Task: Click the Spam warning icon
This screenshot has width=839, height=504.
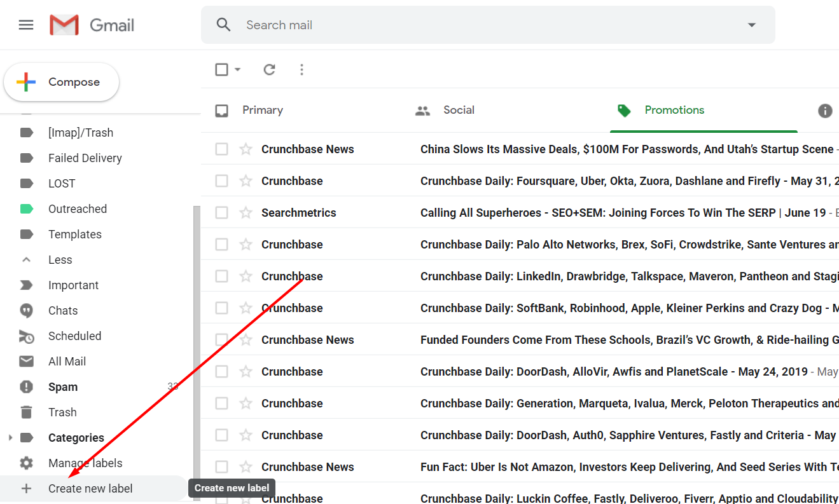Action: (x=26, y=387)
